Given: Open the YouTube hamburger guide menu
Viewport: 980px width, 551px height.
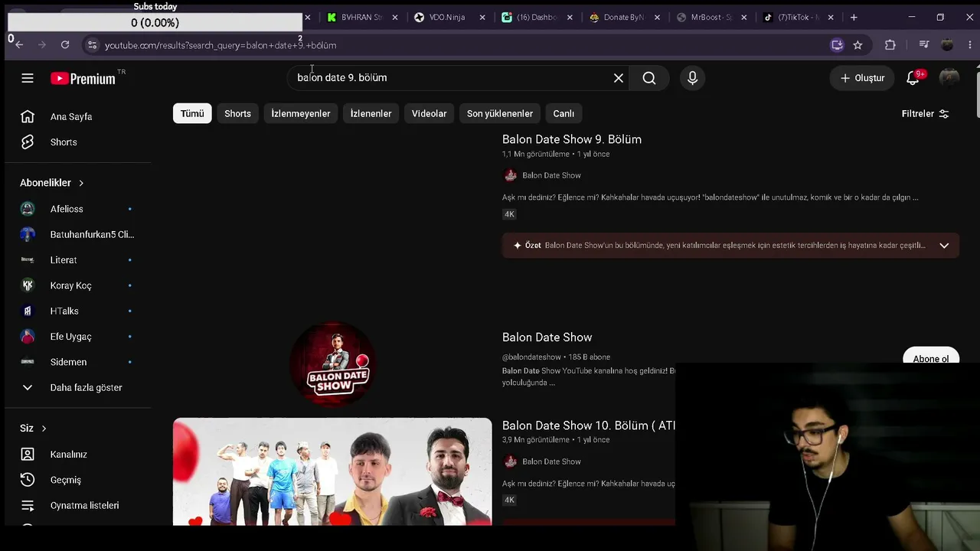Looking at the screenshot, I should point(28,78).
